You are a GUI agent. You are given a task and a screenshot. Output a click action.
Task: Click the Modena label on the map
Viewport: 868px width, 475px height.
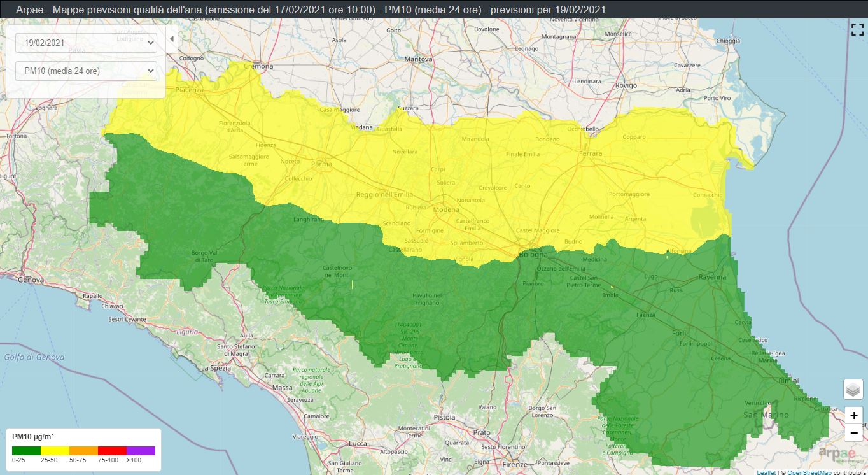[x=446, y=209]
